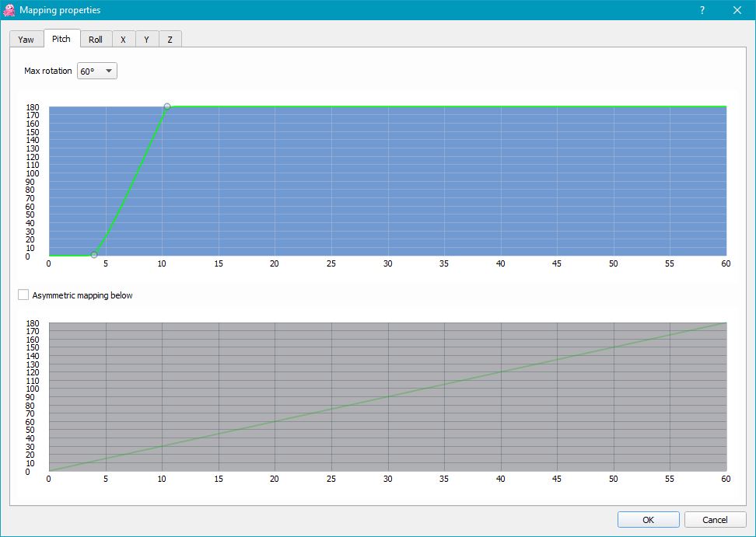Click the middle of the blue mapping graph
The height and width of the screenshot is (537, 756).
pyautogui.click(x=387, y=181)
